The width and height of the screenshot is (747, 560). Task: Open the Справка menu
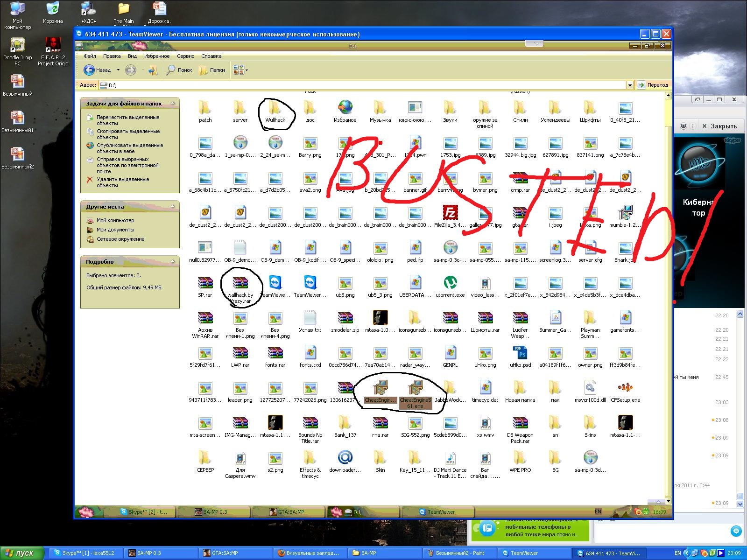tap(211, 56)
